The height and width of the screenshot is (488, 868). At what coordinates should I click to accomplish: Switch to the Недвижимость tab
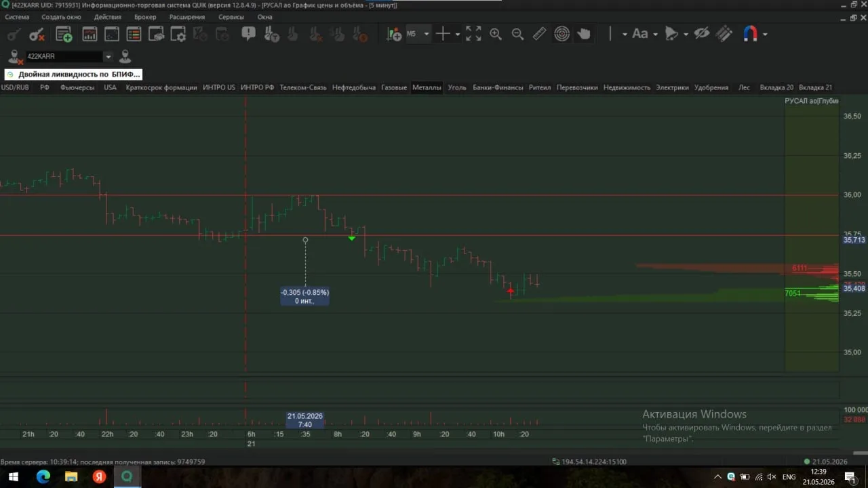click(x=627, y=87)
